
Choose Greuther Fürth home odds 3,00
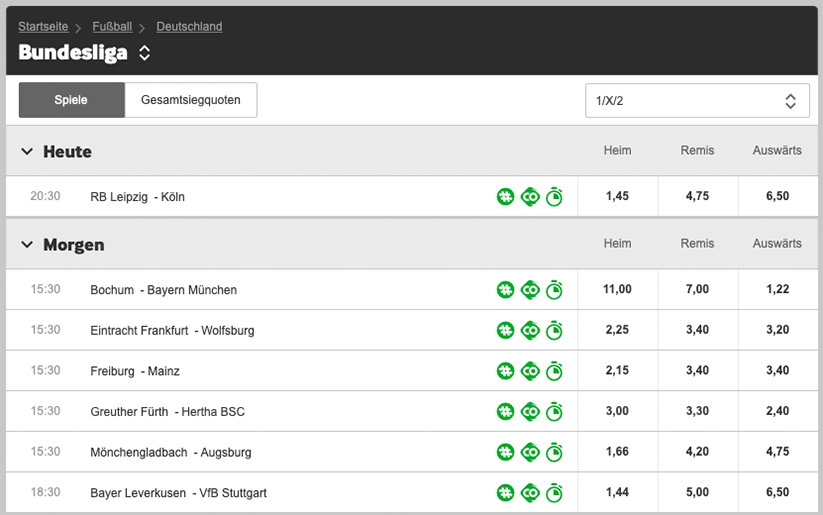pyautogui.click(x=617, y=411)
